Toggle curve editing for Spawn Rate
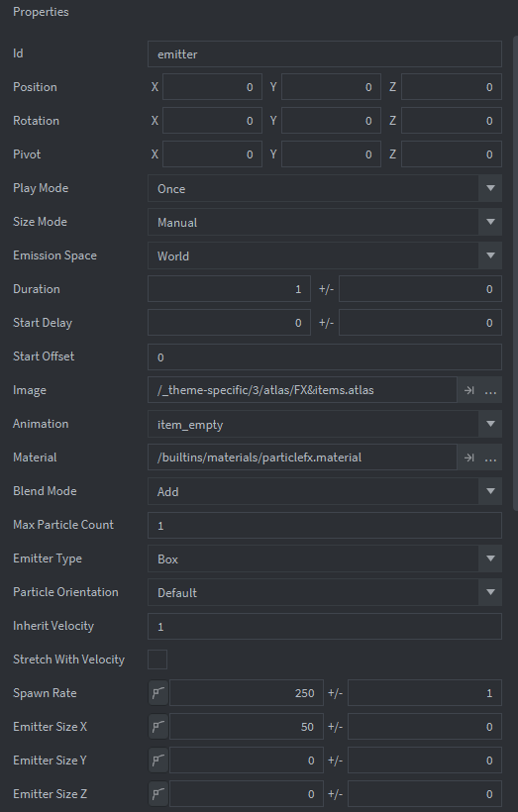The height and width of the screenshot is (812, 518). 158,693
